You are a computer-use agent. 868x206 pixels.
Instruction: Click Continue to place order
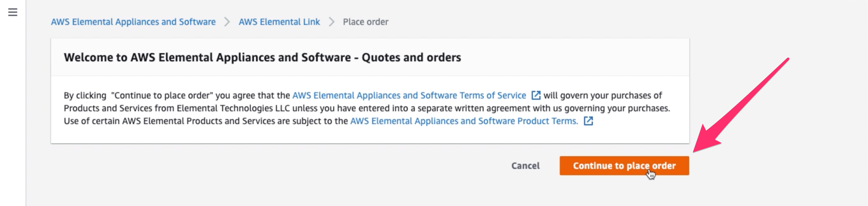(624, 165)
